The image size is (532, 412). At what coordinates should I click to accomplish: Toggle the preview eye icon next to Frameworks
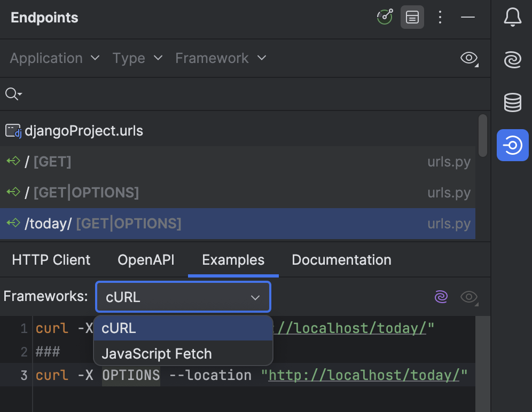(x=469, y=298)
